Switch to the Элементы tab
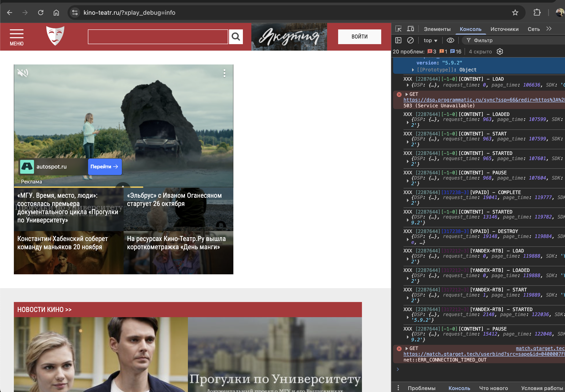This screenshot has width=565, height=392. (x=437, y=29)
